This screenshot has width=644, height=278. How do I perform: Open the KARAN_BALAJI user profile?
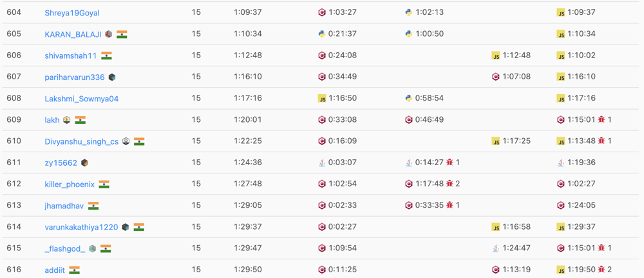73,34
